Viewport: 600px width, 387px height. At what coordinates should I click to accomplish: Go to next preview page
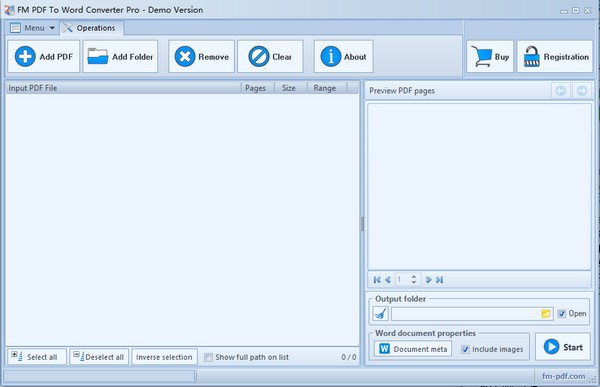429,280
